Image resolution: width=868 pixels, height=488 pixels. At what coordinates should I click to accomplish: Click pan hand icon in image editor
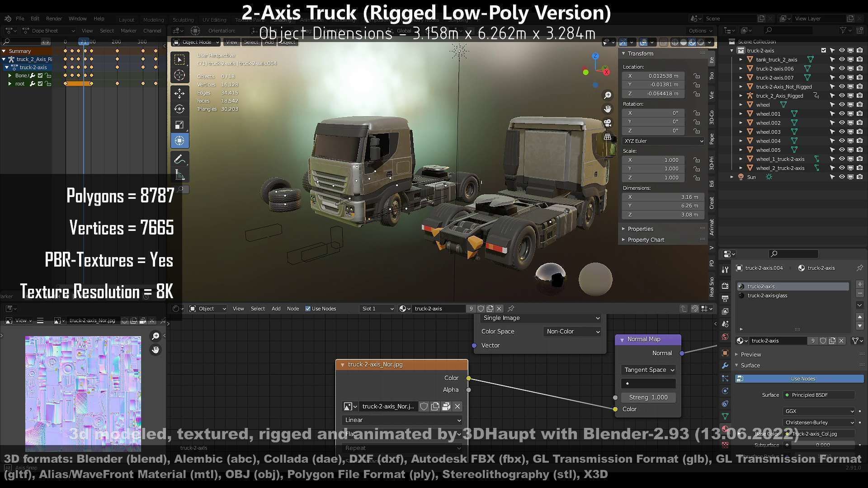click(x=156, y=350)
